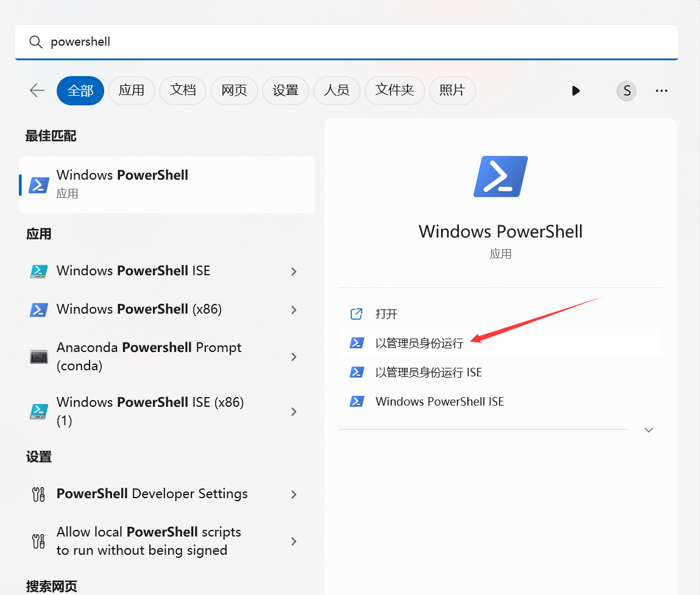Open the S user account avatar
This screenshot has width=700, height=595.
[627, 91]
